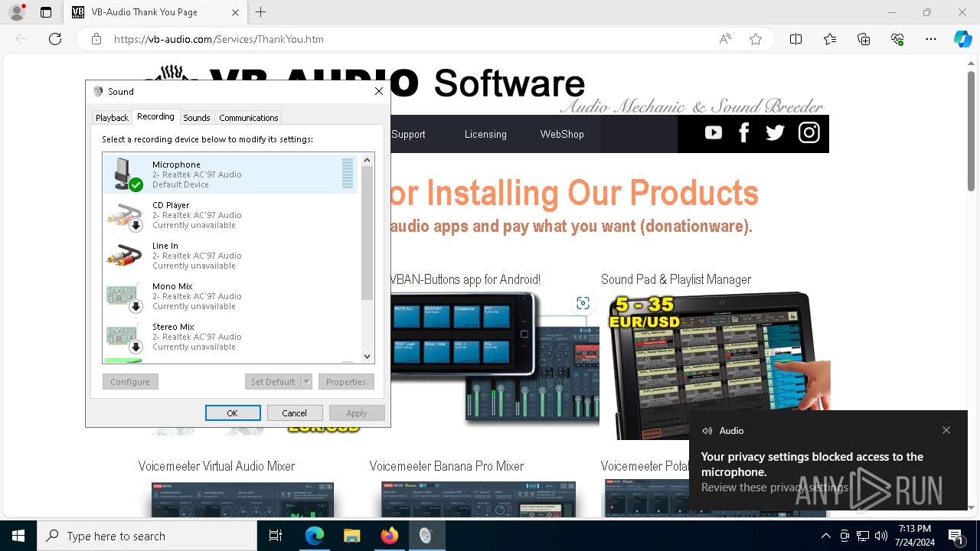
Task: Select the Line In device
Action: pyautogui.click(x=230, y=256)
